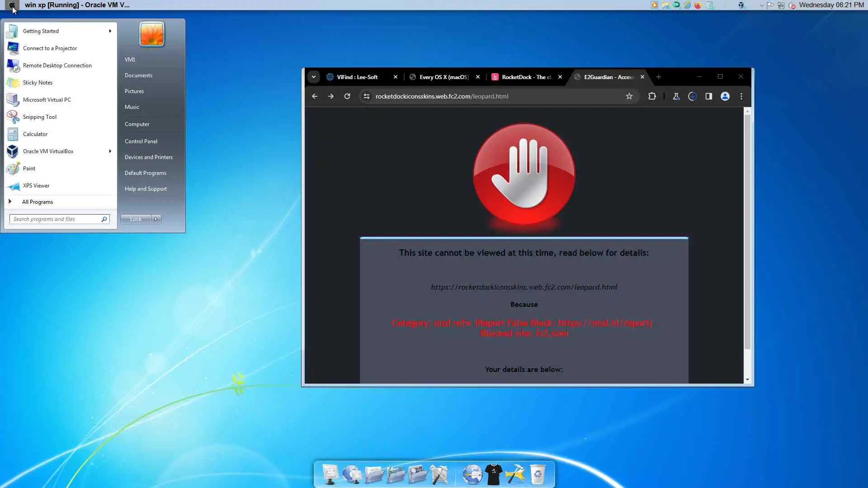868x488 pixels.
Task: Open Chrome Labs flask icon
Action: click(x=676, y=96)
